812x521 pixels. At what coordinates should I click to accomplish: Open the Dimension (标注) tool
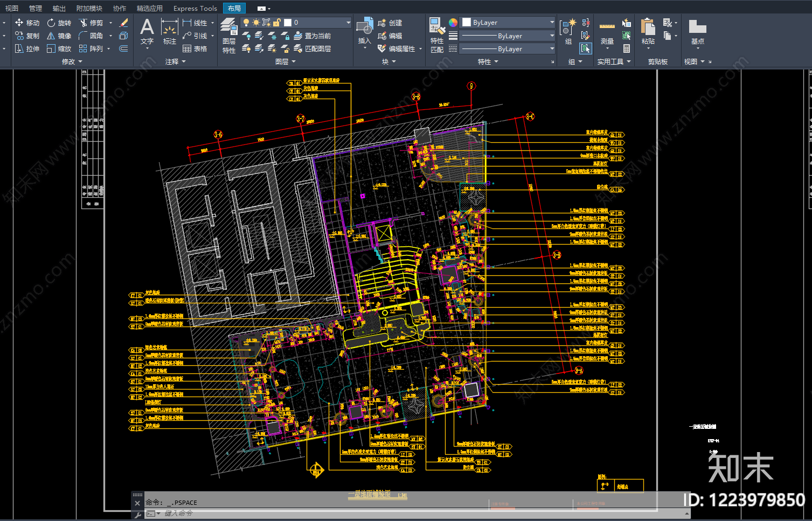coord(170,31)
